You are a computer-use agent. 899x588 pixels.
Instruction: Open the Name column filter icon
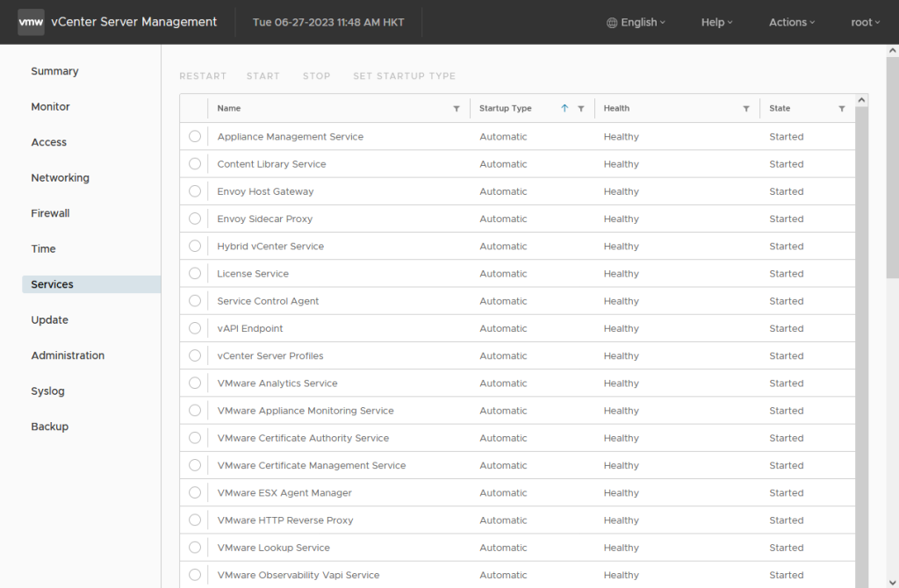click(457, 108)
